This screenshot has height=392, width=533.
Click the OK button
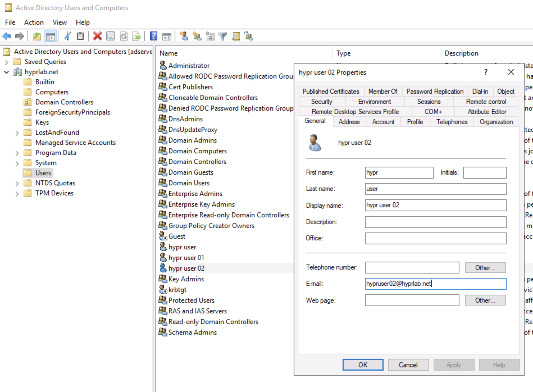click(363, 365)
